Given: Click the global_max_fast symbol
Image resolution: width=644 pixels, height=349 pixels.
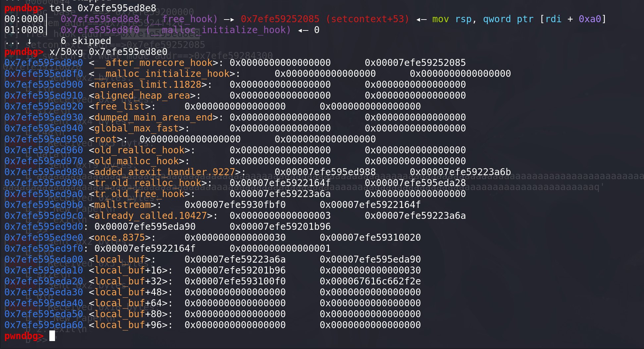Looking at the screenshot, I should 137,128.
